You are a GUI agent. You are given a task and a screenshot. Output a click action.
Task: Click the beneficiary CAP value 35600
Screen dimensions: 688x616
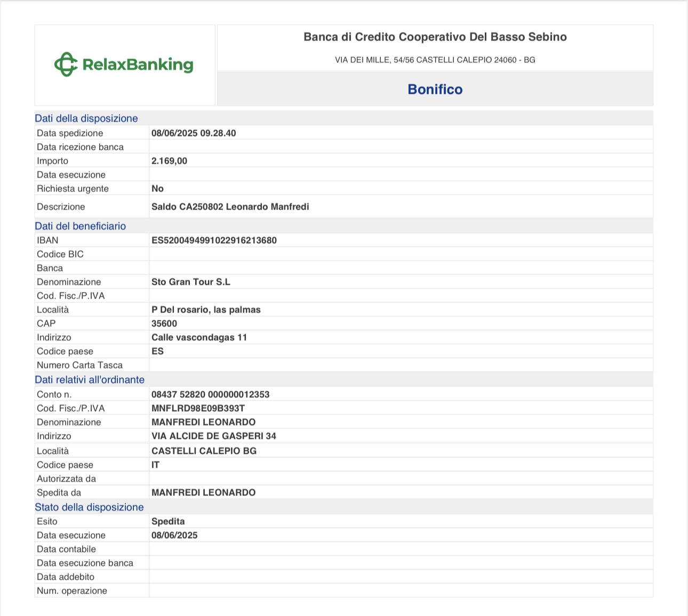point(164,323)
